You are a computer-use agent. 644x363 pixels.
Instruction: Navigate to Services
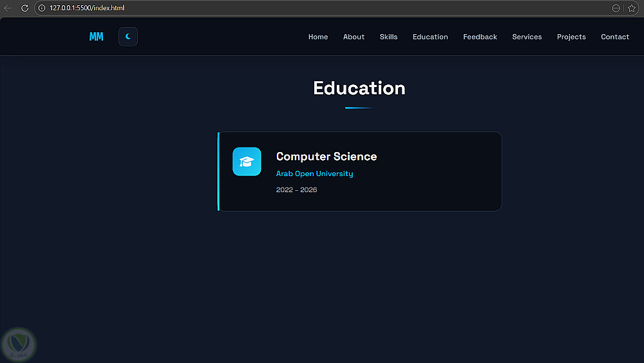527,37
